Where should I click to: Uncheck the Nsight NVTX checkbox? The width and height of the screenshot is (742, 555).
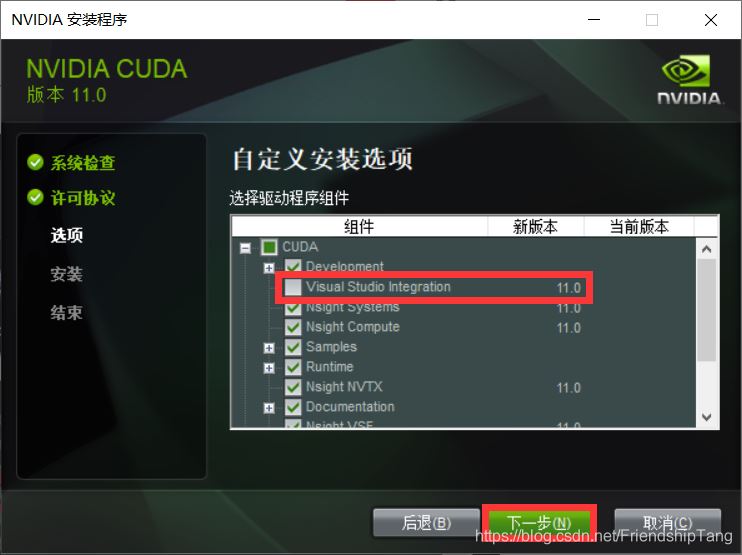[292, 387]
